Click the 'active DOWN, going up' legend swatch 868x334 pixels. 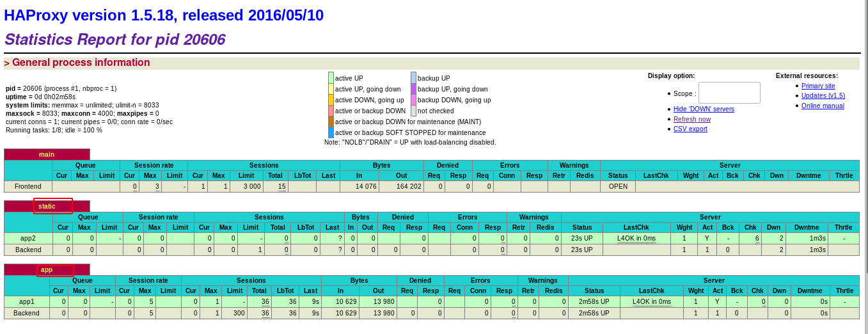(x=331, y=100)
